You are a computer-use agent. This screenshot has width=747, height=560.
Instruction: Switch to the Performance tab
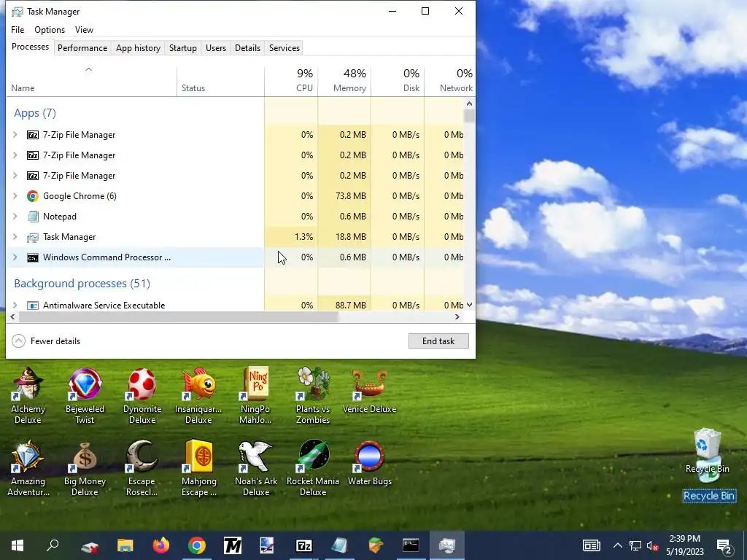pyautogui.click(x=82, y=48)
